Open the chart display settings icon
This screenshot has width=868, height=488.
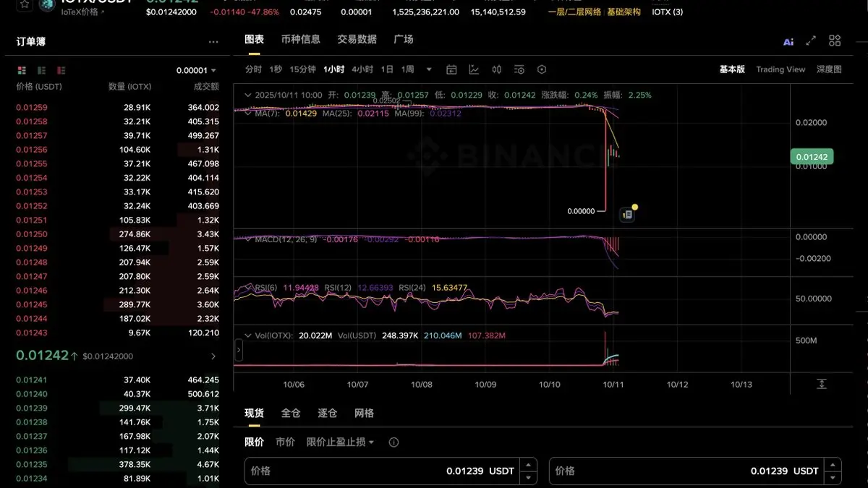click(x=519, y=69)
